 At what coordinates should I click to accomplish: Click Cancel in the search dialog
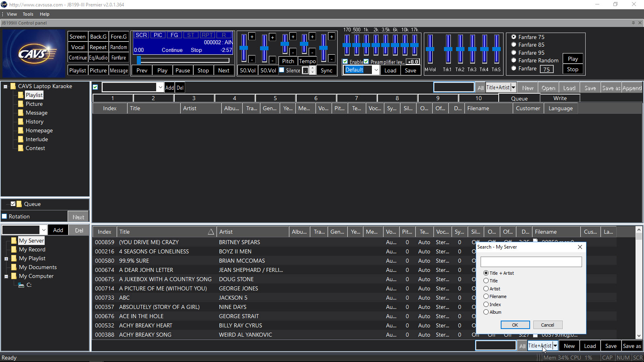547,325
